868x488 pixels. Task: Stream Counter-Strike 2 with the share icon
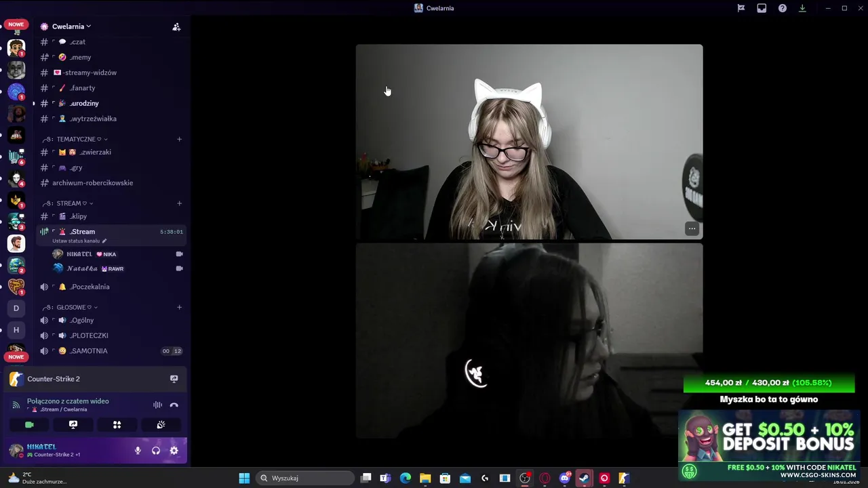(x=174, y=379)
